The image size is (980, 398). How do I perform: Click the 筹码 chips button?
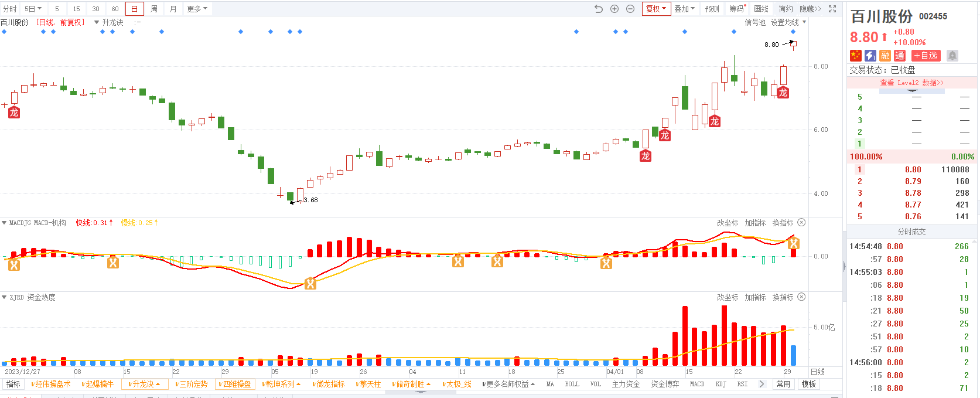[x=737, y=9]
